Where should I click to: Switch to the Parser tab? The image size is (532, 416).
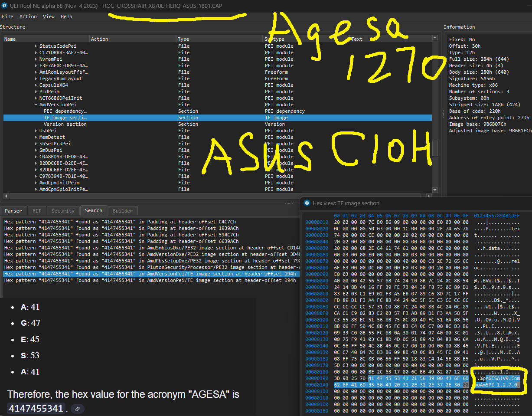pyautogui.click(x=13, y=211)
